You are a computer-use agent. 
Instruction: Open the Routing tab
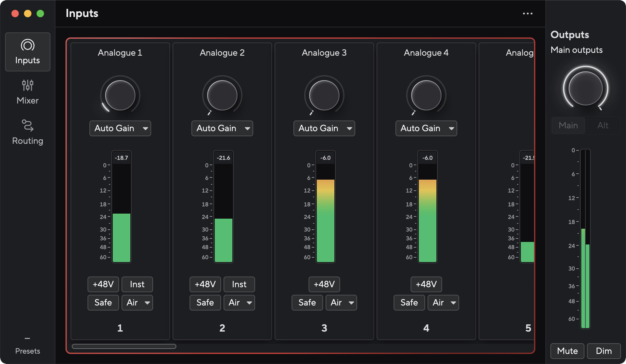pos(28,132)
